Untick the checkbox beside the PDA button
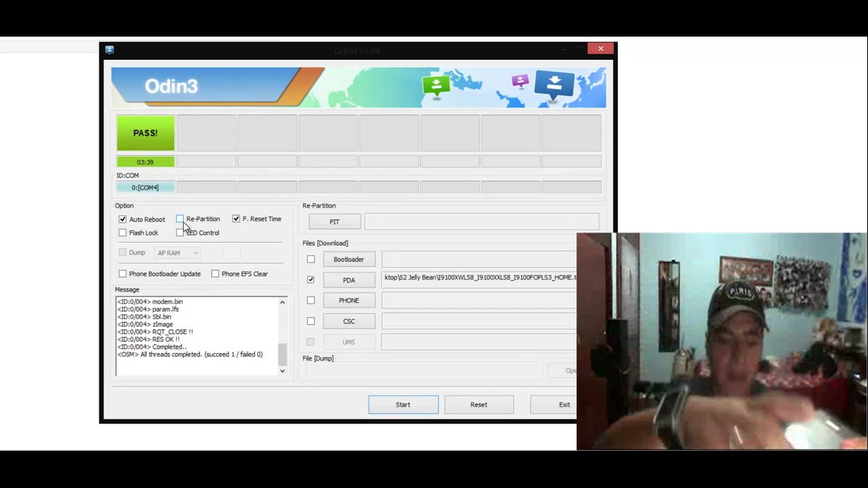This screenshot has height=488, width=868. pos(311,279)
